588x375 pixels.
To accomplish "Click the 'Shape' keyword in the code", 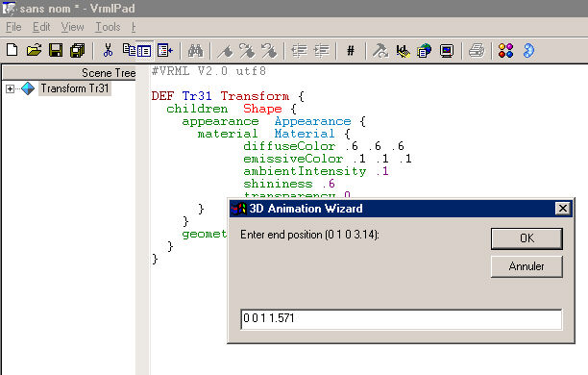I will pos(262,109).
